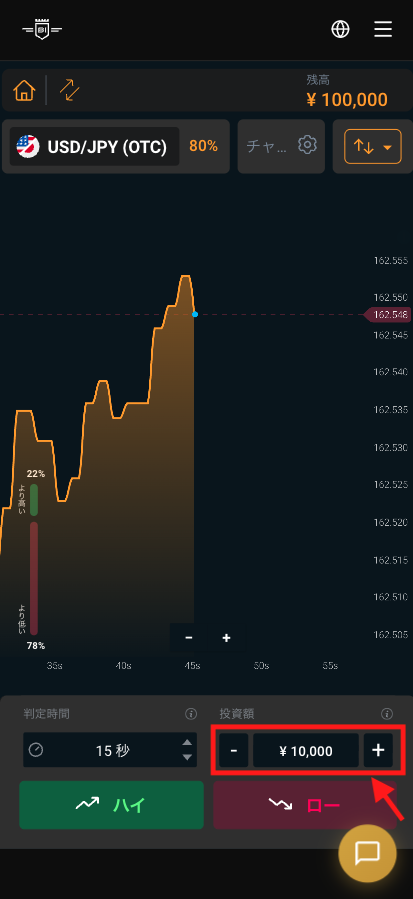The width and height of the screenshot is (413, 899).
Task: Increase investment amount with plus button
Action: (378, 750)
